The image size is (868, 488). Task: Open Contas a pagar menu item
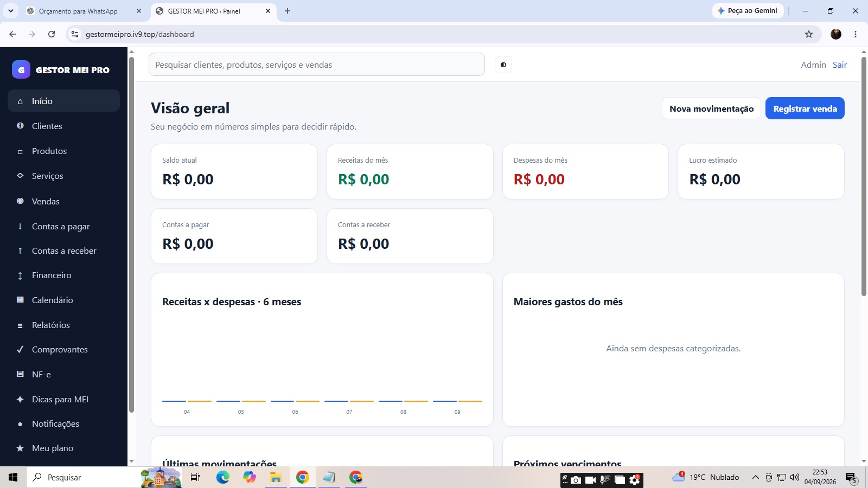[x=63, y=226]
